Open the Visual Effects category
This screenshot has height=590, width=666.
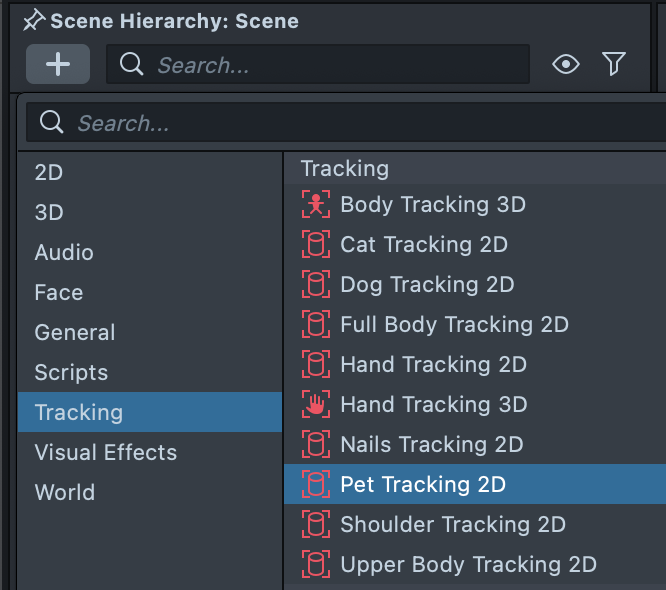[105, 453]
